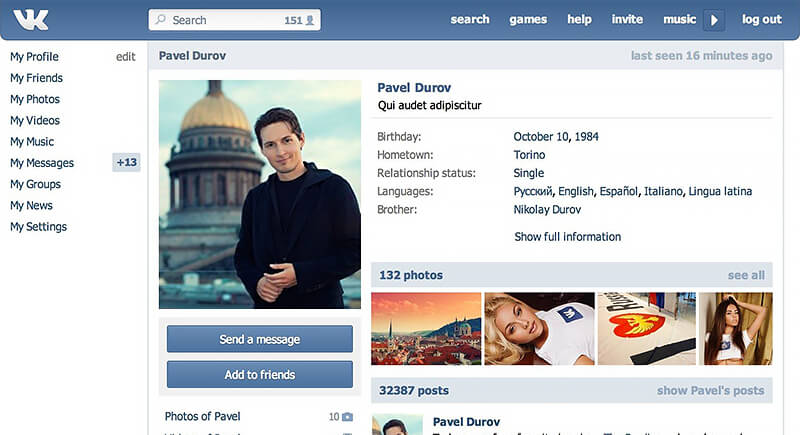Click edit next to My Profile

pos(126,57)
